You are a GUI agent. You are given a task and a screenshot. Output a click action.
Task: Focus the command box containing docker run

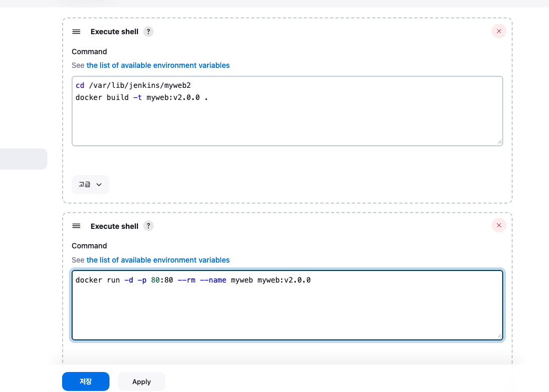[287, 305]
